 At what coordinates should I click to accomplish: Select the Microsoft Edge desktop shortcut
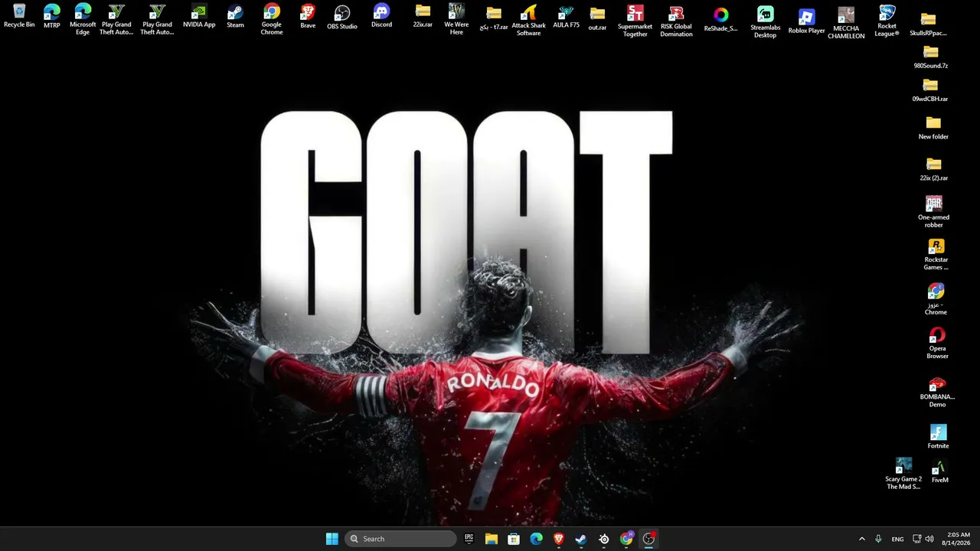tap(83, 20)
